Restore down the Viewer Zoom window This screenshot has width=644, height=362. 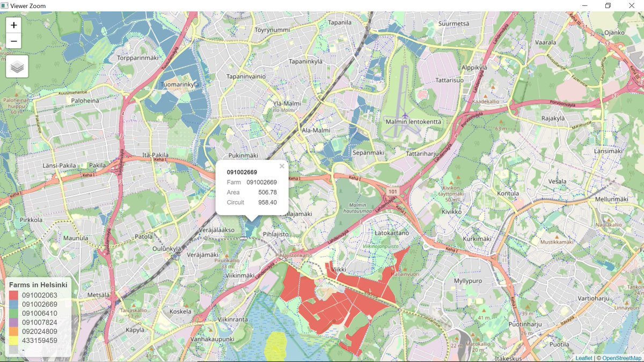tap(608, 5)
